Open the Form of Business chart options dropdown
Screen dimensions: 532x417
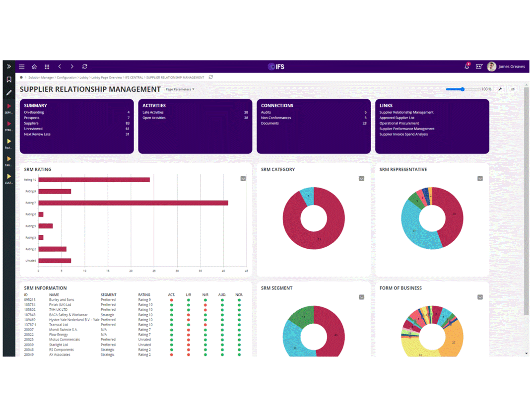[x=480, y=297]
